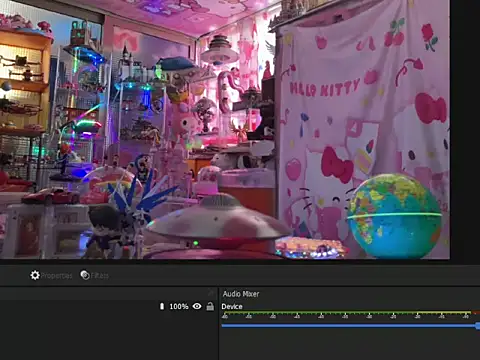Click the Properties gear icon

(x=35, y=275)
